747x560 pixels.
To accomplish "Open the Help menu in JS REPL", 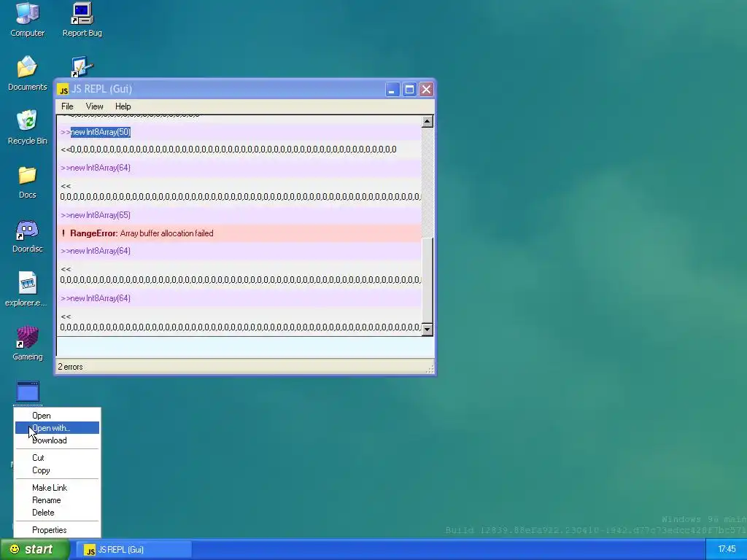I will [123, 106].
